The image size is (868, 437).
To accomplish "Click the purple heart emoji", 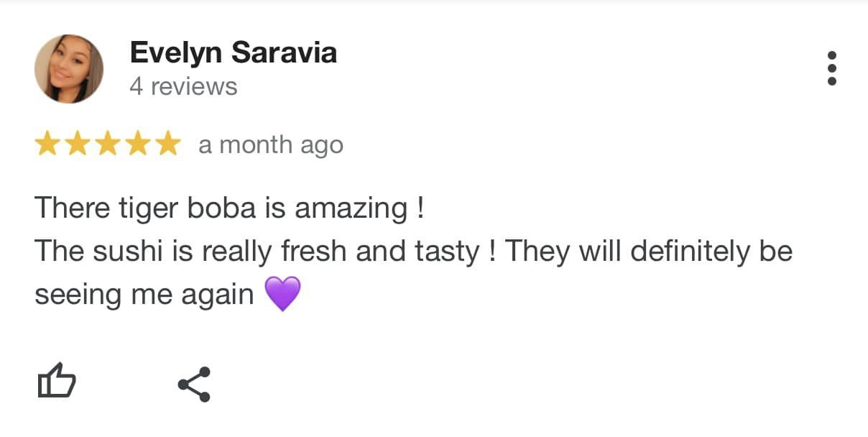I will click(282, 295).
